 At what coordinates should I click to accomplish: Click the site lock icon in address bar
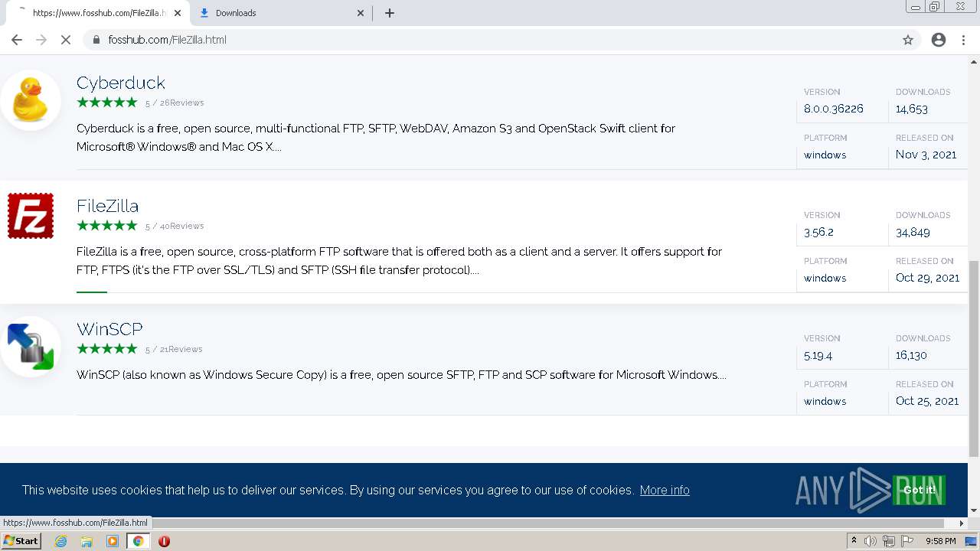point(96,40)
